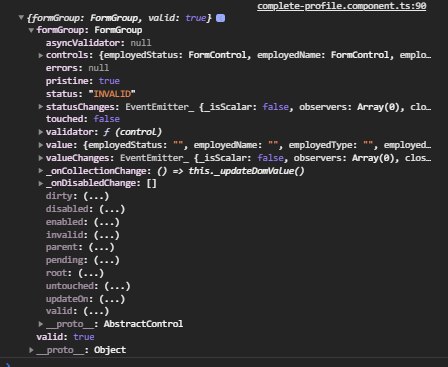Expand the statusChanges EventEmitter_ property
Screen dimensions: 448x367
coord(41,107)
